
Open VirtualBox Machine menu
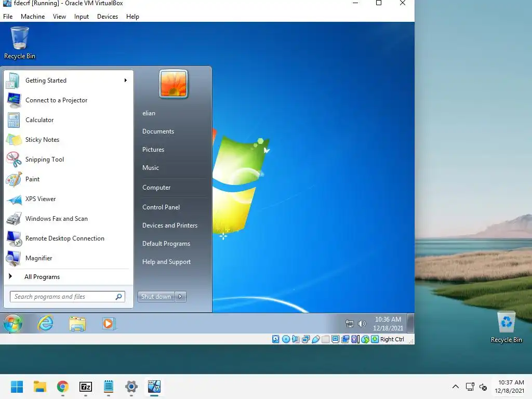[x=33, y=16]
